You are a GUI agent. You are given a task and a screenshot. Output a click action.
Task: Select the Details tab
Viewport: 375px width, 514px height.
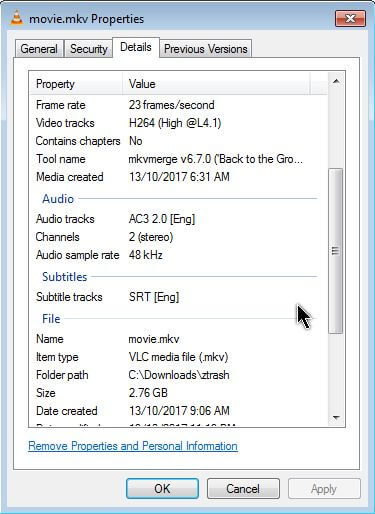tap(136, 47)
